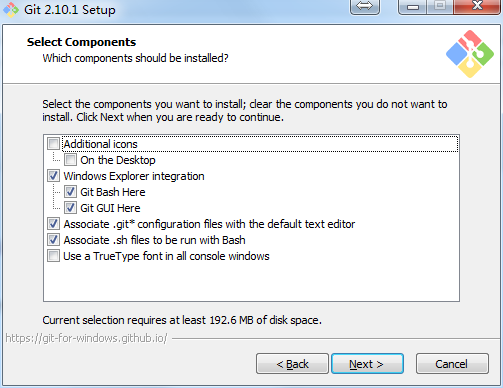Image resolution: width=503 pixels, height=388 pixels.
Task: Minimize the Git Setup window
Action: (x=413, y=7)
